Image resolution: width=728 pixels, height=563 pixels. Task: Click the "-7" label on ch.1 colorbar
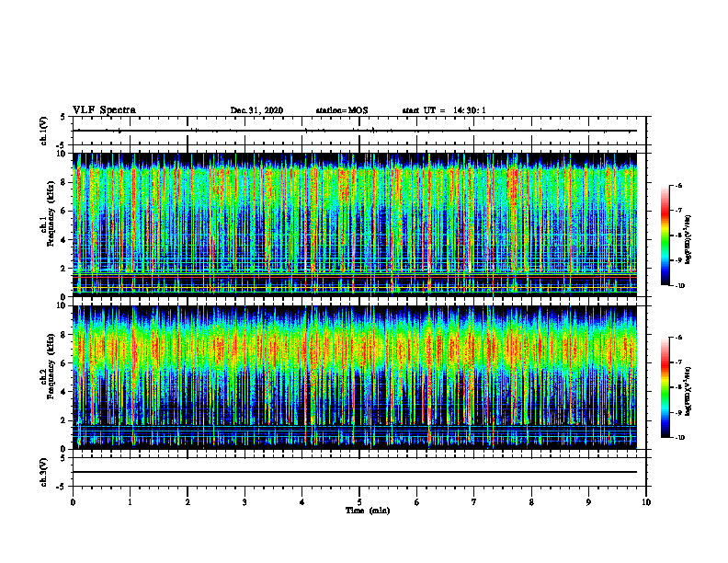click(x=679, y=211)
